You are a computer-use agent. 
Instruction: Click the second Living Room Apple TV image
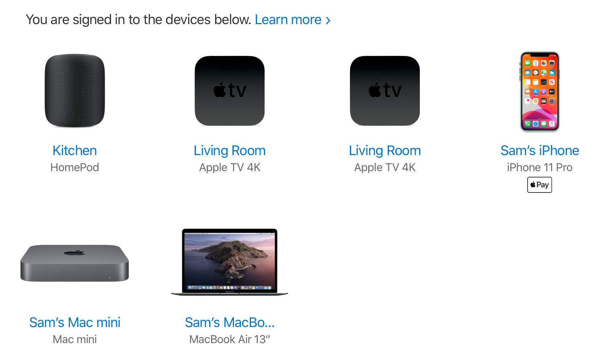pos(385,91)
